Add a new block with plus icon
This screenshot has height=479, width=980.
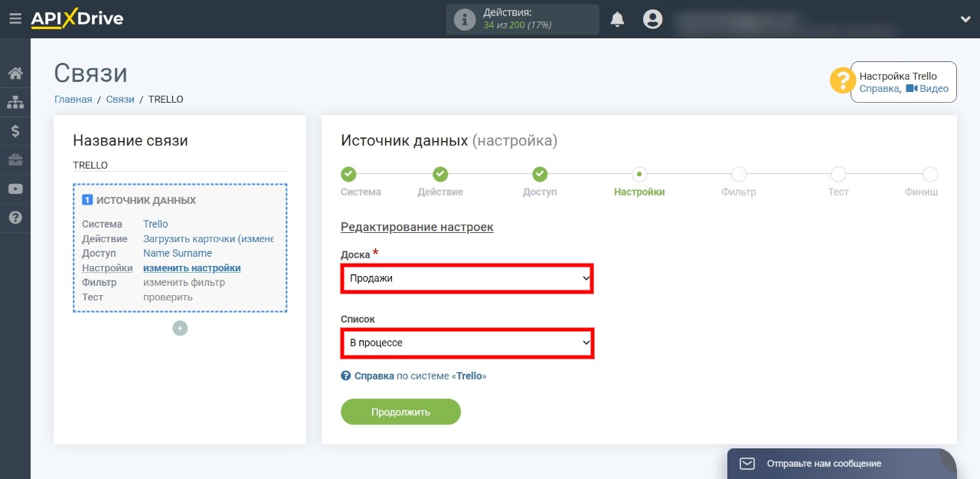tap(180, 328)
